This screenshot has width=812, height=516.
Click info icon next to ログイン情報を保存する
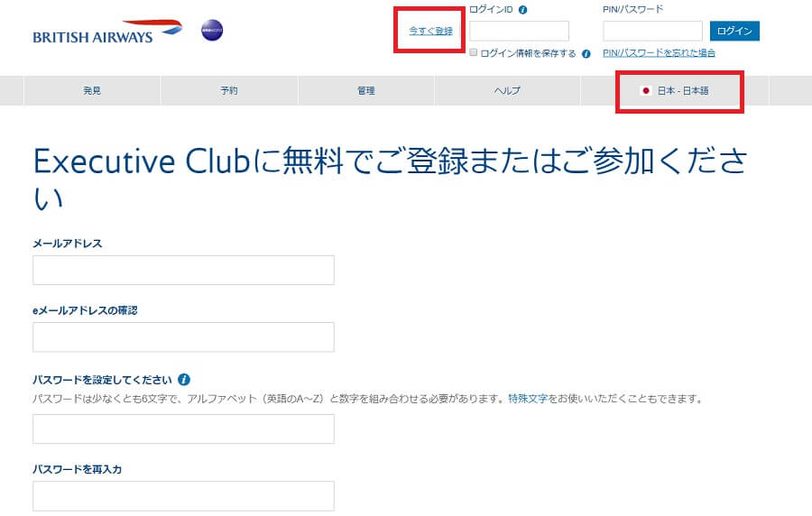[586, 54]
